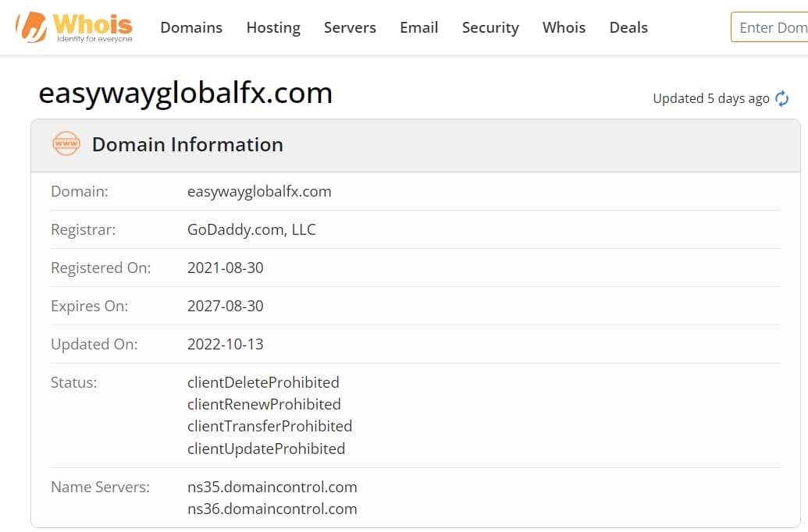The image size is (808, 532).
Task: Click the Registered On: label
Action: (101, 268)
